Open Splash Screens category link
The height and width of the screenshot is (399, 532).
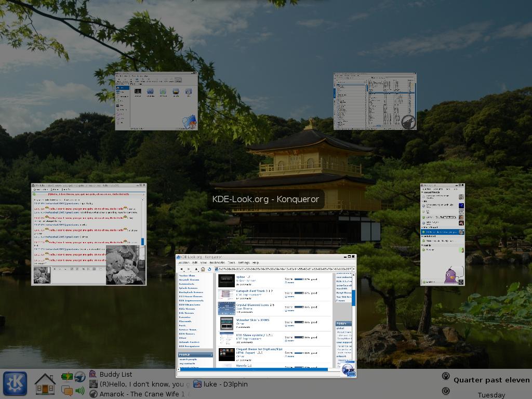tap(188, 288)
